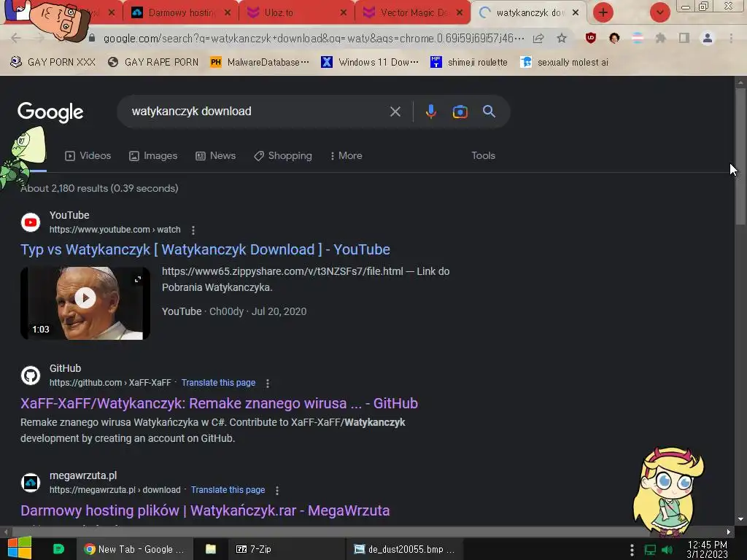Switch to the Images results tab

[153, 156]
